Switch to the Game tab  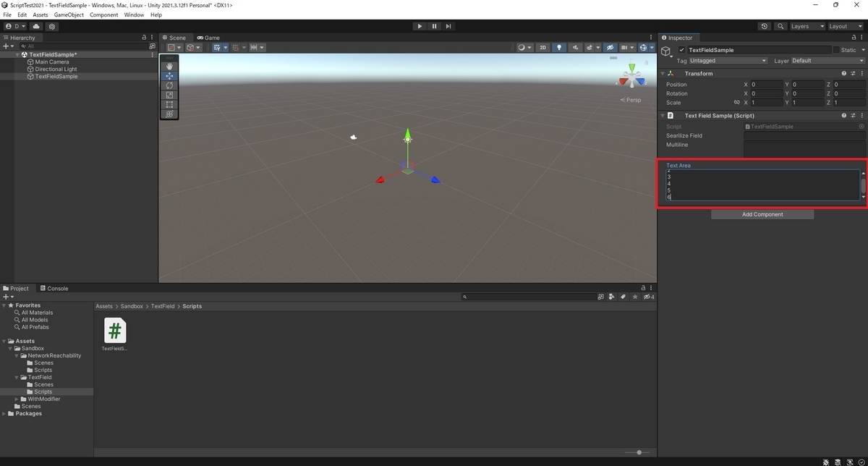[x=210, y=38]
